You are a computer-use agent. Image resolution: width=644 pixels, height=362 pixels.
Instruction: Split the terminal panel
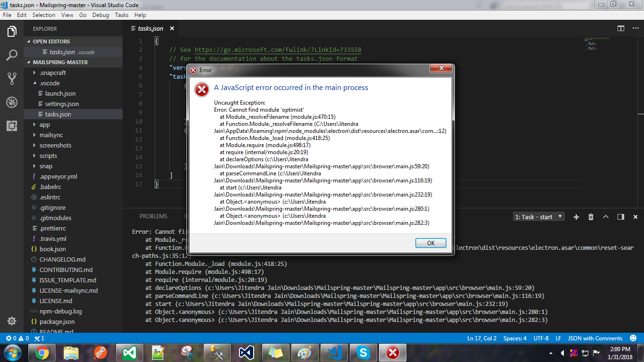620,216
